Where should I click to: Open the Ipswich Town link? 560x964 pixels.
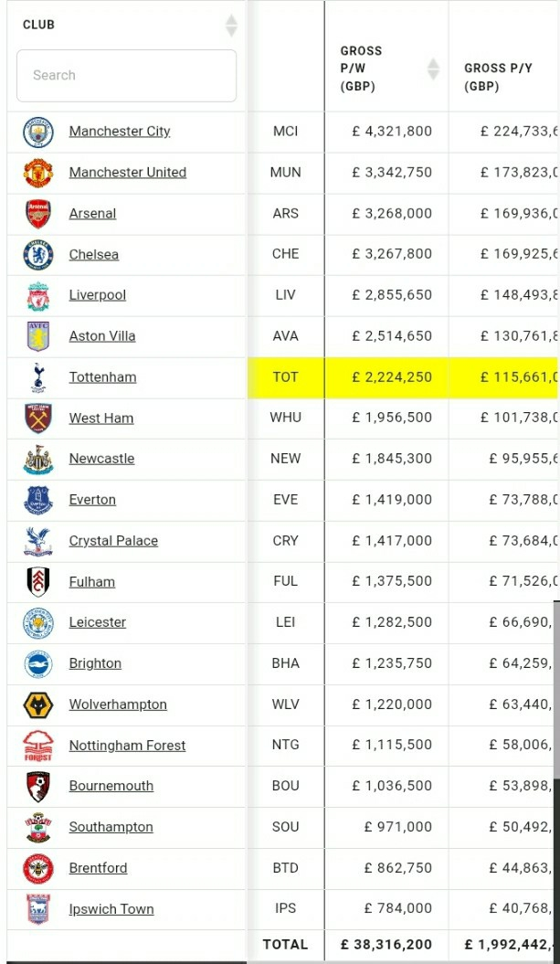coord(111,908)
